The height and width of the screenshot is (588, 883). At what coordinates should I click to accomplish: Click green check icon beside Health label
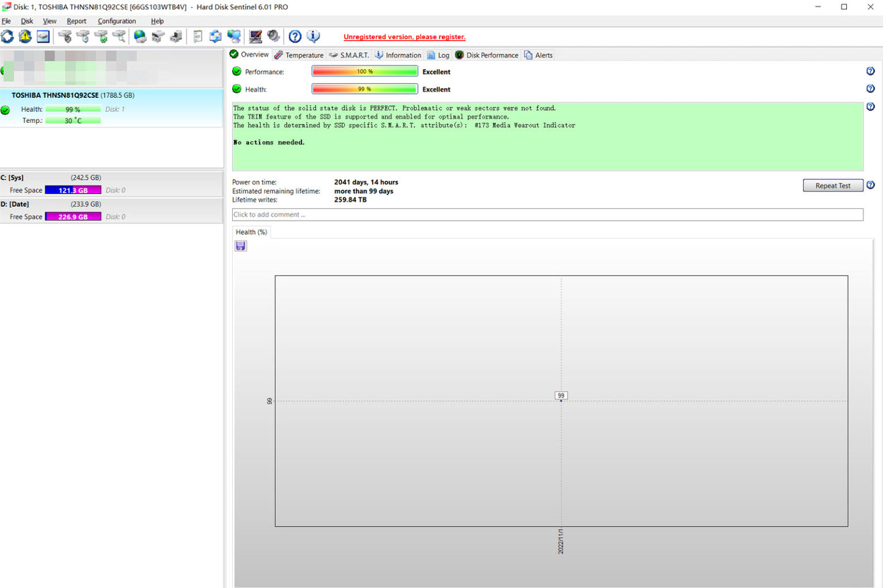(237, 89)
